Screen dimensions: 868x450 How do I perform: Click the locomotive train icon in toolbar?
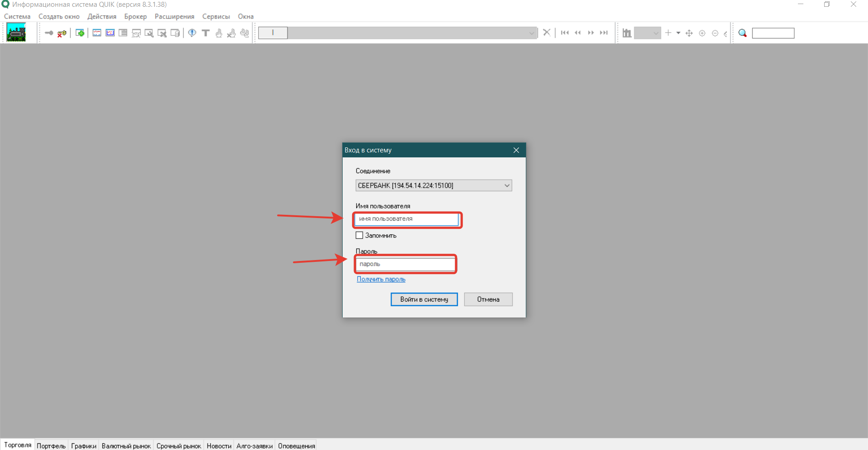(x=16, y=33)
